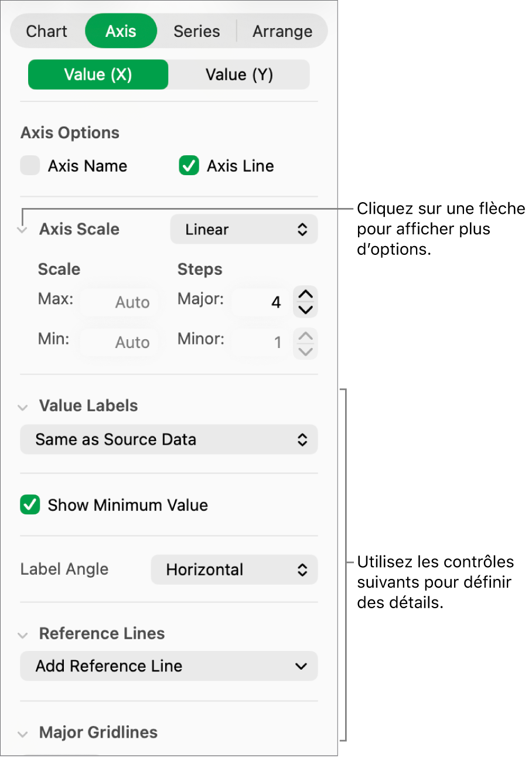Open the Linear axis scale dropdown
This screenshot has width=532, height=757.
[x=244, y=229]
